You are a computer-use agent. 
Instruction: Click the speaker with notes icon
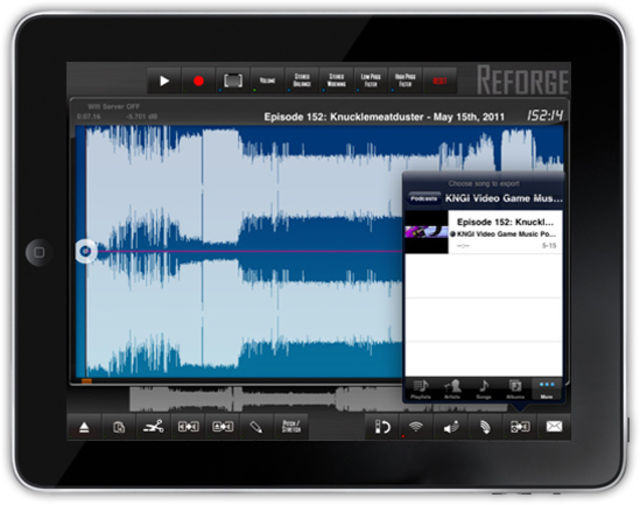coord(451,427)
